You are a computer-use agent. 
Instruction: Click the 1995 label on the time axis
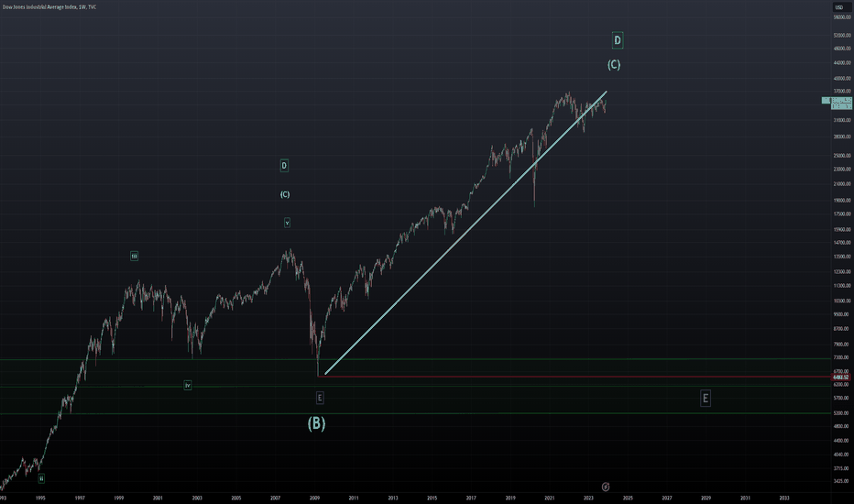tap(40, 498)
